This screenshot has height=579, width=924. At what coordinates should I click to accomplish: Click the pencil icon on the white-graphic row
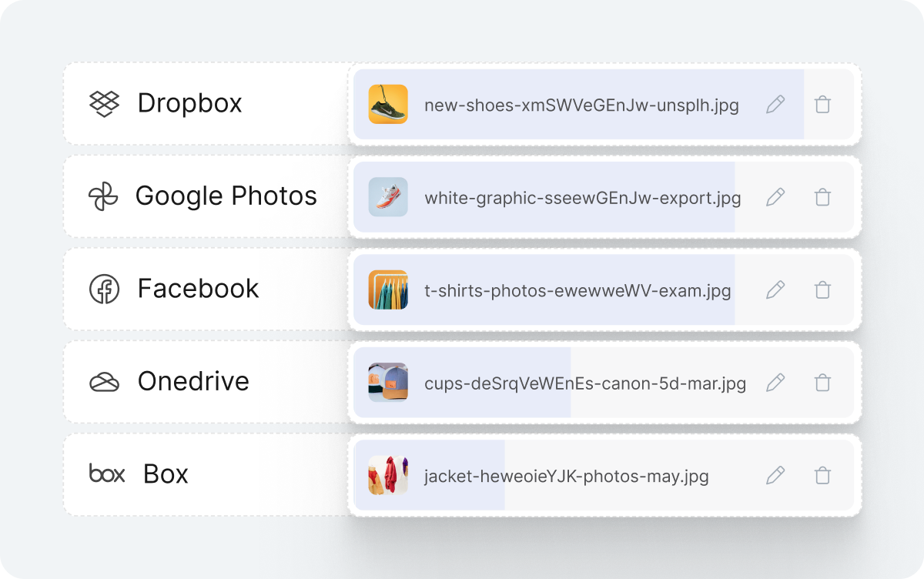775,197
